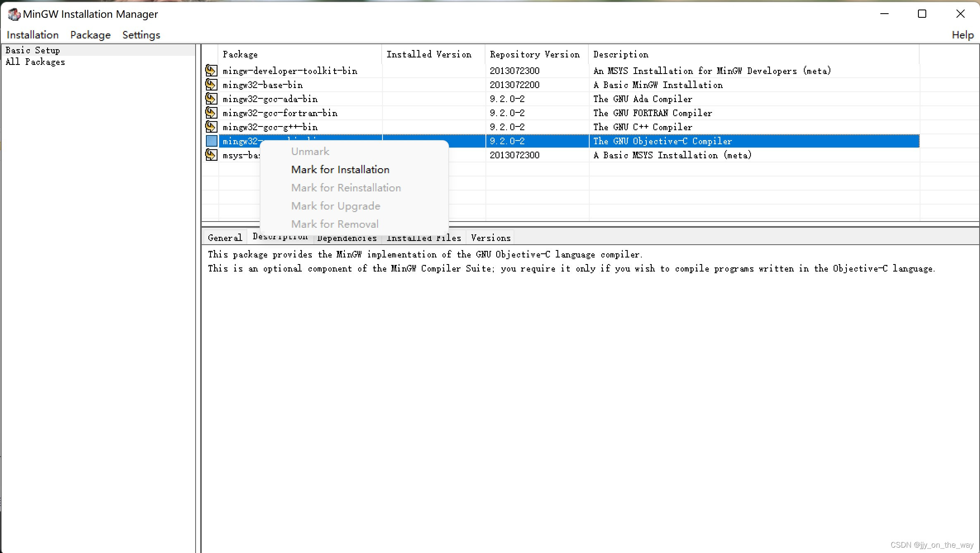Choose Mark for Installation in the context menu
The image size is (980, 553).
click(x=340, y=169)
